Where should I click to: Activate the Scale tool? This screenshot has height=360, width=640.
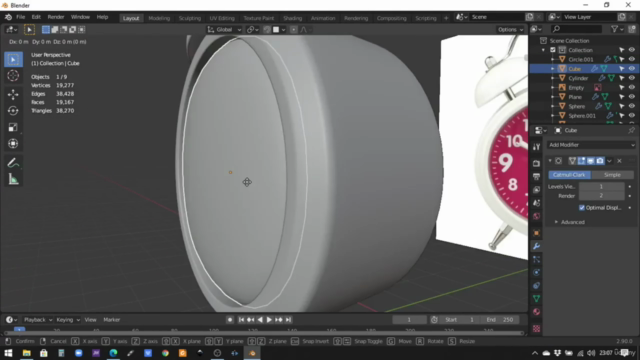click(x=13, y=127)
